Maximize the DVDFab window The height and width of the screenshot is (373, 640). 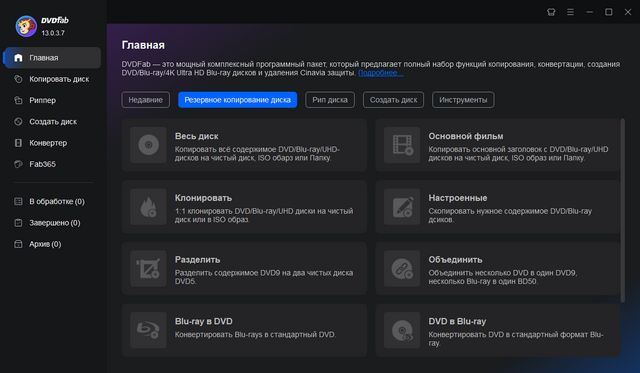tap(609, 12)
